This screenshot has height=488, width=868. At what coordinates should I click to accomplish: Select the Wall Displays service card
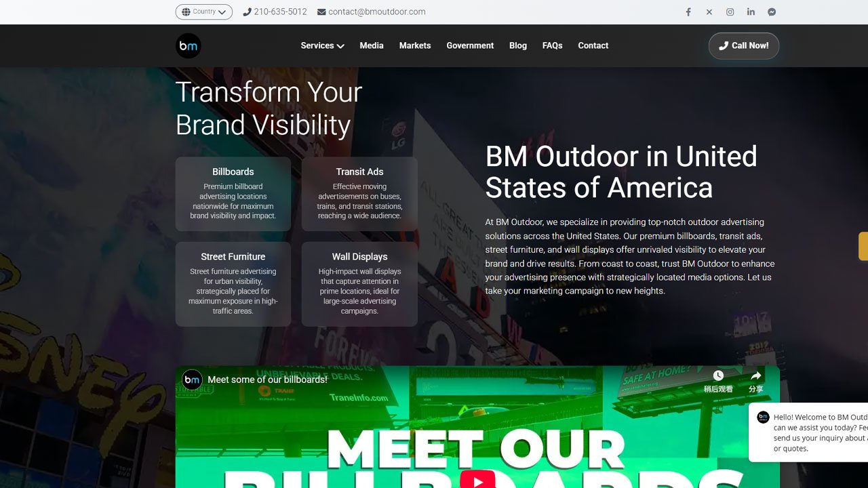359,284
